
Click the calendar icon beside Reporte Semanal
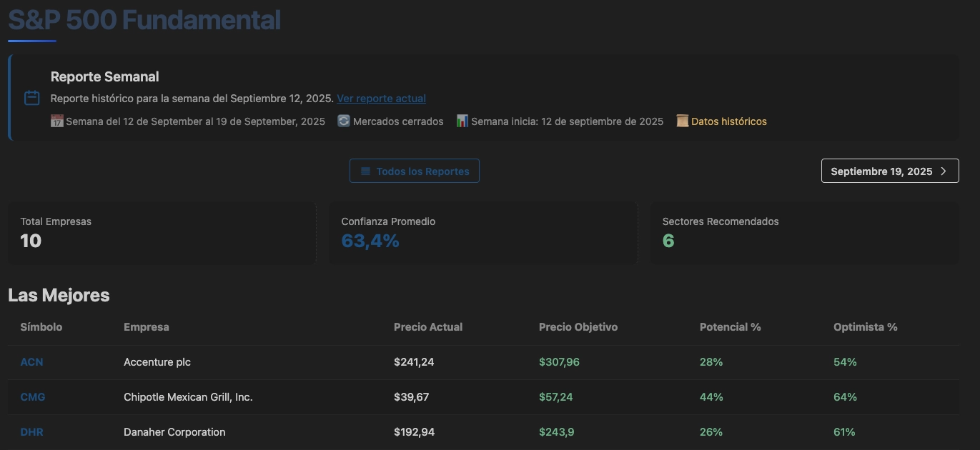point(31,99)
